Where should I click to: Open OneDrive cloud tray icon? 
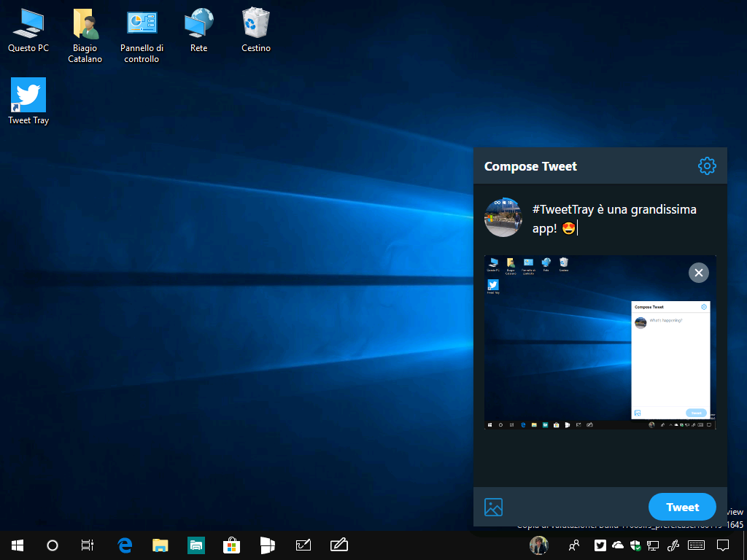618,545
